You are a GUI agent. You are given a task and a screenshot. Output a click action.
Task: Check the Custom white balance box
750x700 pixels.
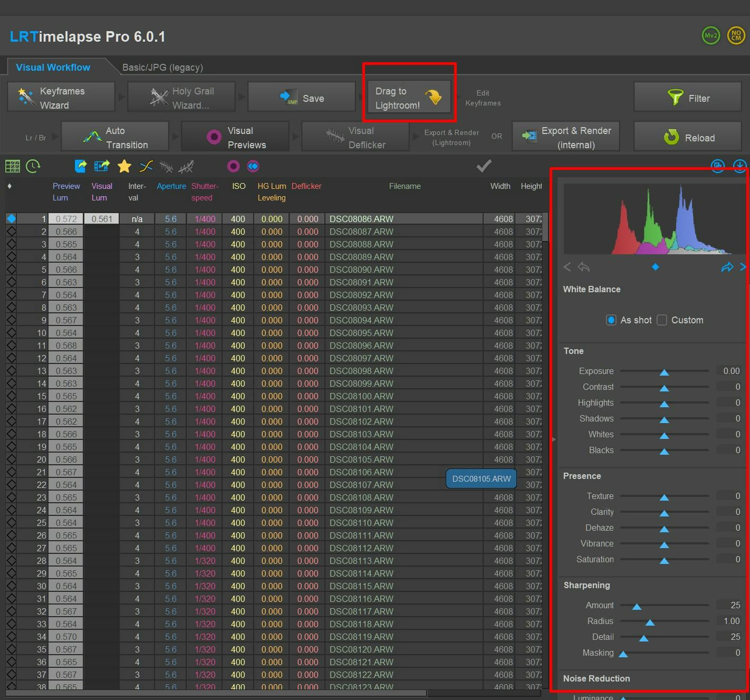click(662, 320)
